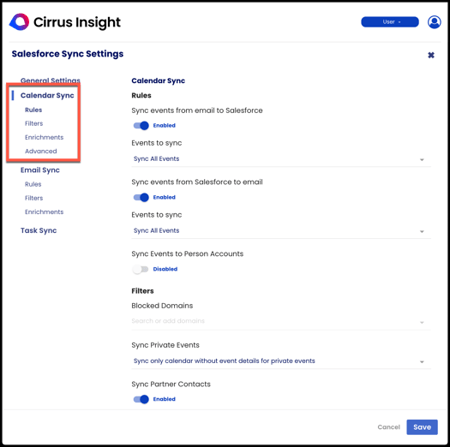Select Task Sync in the sidebar

point(38,230)
